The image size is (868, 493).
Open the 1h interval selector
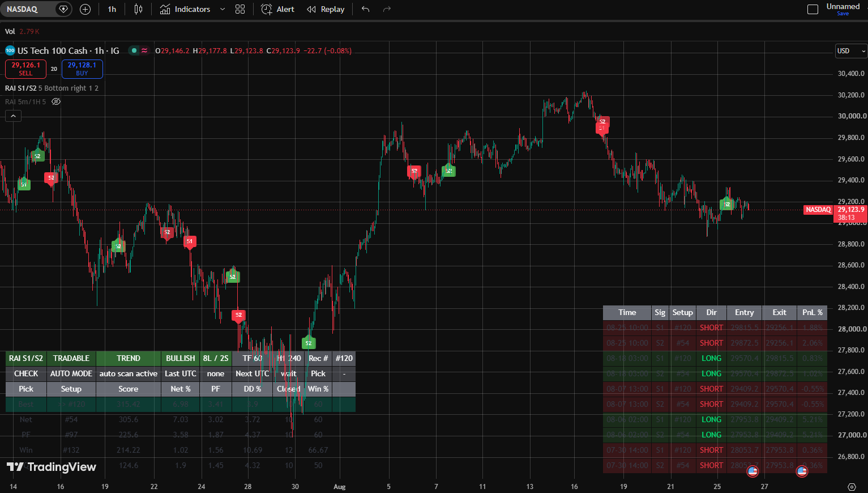112,9
